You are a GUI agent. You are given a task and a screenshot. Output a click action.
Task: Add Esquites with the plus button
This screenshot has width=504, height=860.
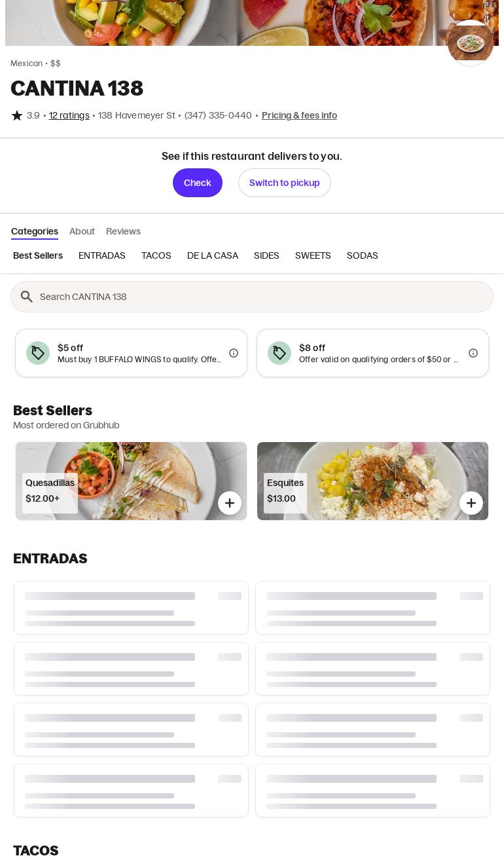coord(471,503)
